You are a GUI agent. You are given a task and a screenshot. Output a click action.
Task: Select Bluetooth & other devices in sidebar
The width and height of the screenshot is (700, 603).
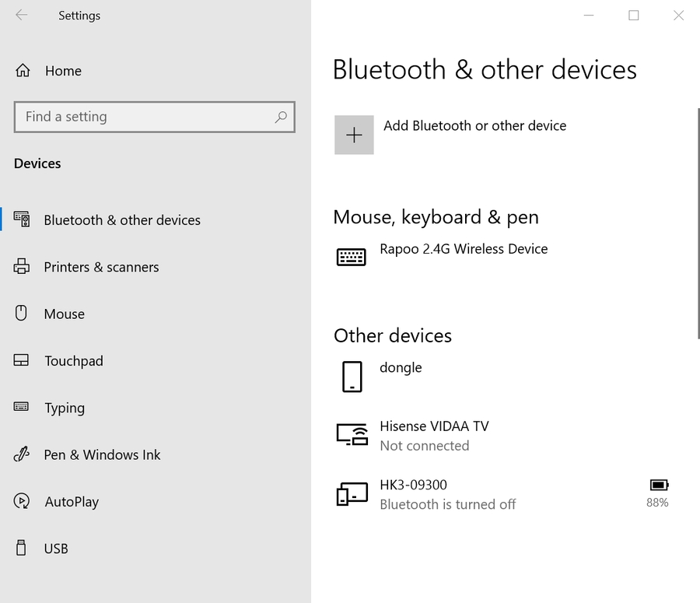point(122,220)
